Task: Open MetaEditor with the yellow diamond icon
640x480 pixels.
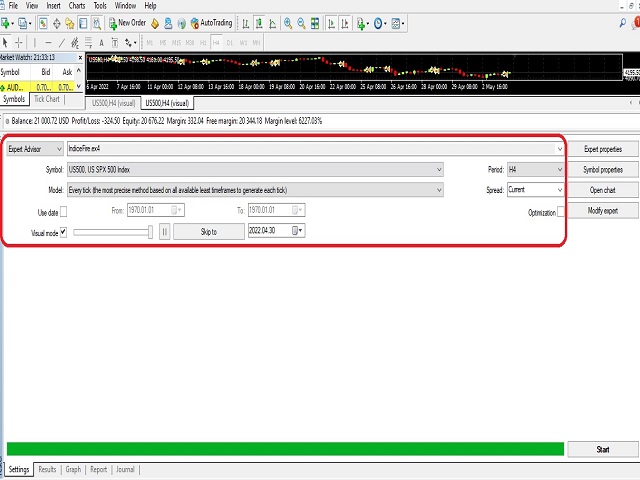Action: 155,24
